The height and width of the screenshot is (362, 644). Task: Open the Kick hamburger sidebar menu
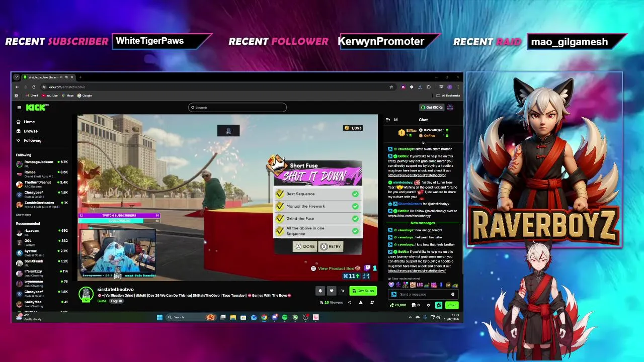pyautogui.click(x=19, y=107)
